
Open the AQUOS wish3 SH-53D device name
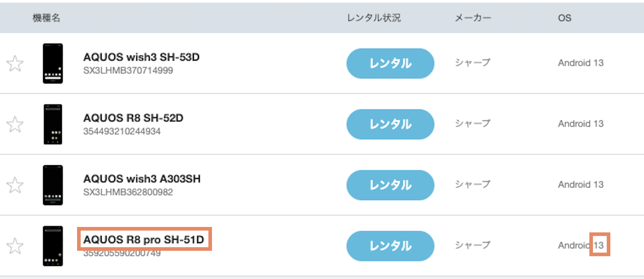[141, 57]
